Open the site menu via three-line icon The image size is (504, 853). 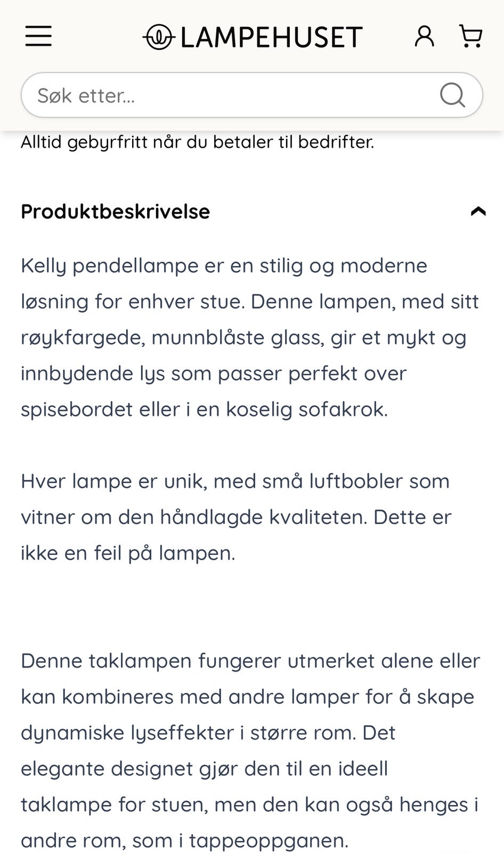tap(38, 36)
